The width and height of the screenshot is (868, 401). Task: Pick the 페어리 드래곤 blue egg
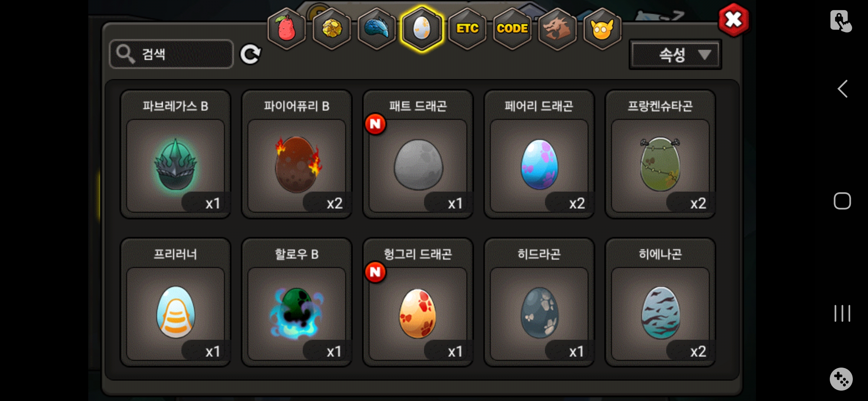[x=539, y=154]
